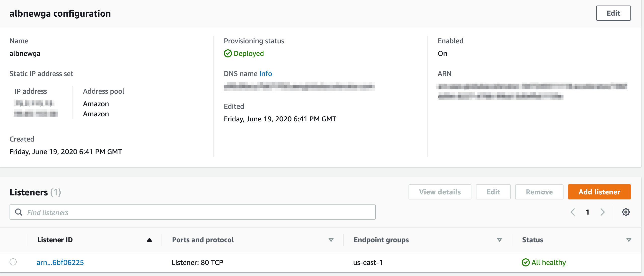This screenshot has width=644, height=276.
Task: Open table preferences gear icon
Action: click(x=626, y=212)
